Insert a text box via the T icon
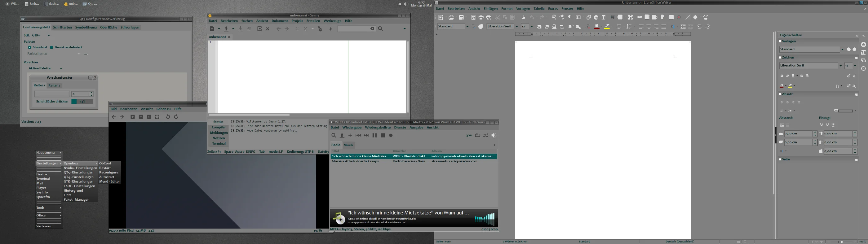 click(604, 17)
